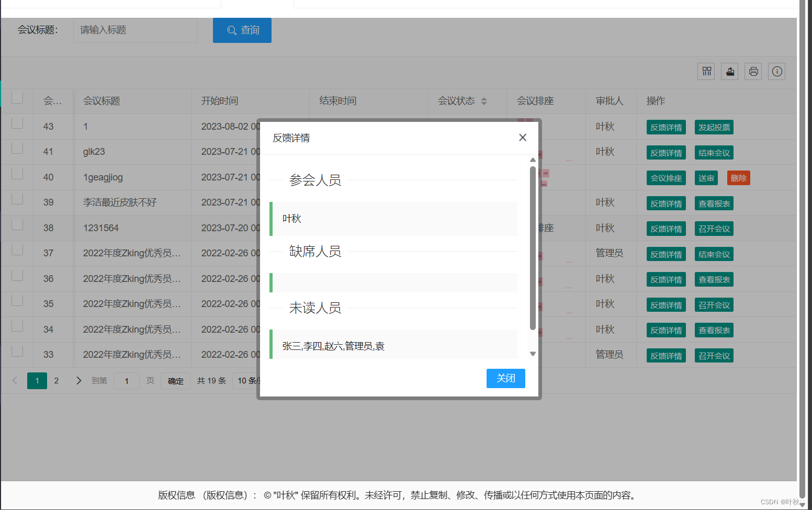
Task: Click the blue 关闭 button
Action: coord(505,378)
